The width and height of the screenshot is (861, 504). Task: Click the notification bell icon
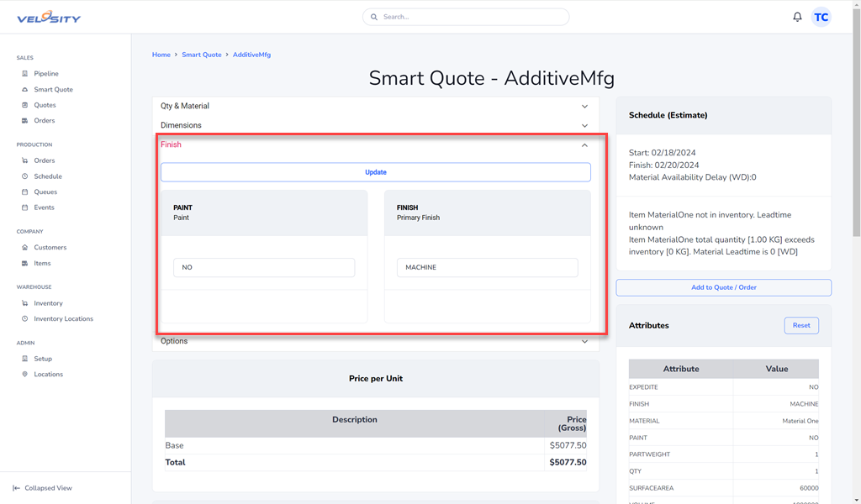[x=797, y=17]
